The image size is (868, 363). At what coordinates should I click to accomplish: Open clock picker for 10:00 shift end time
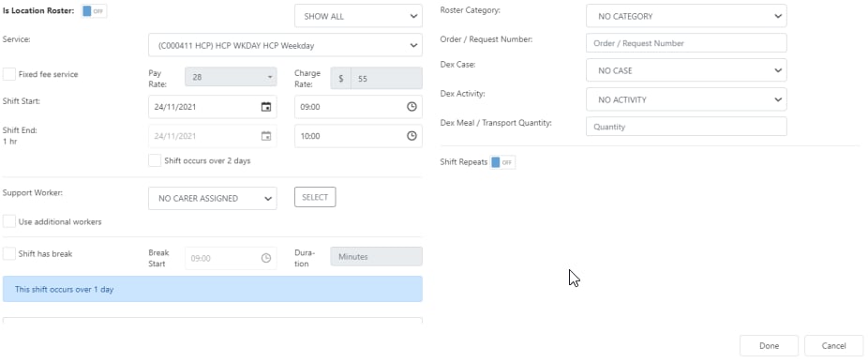(x=412, y=136)
